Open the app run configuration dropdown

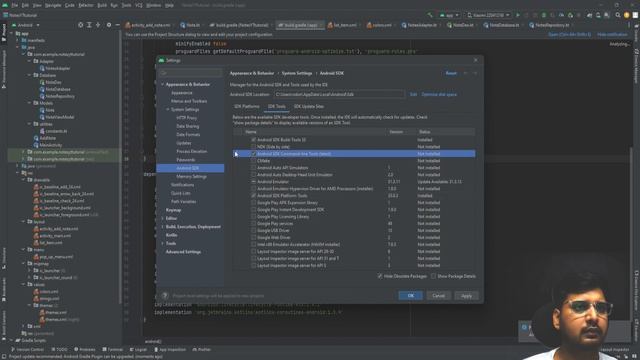pyautogui.click(x=449, y=15)
